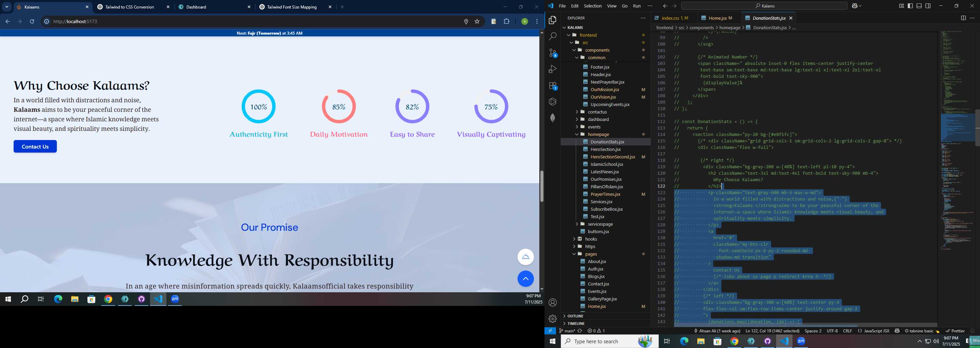Open the MongoDB leaf icon view
This screenshot has height=348, width=980.
(552, 118)
